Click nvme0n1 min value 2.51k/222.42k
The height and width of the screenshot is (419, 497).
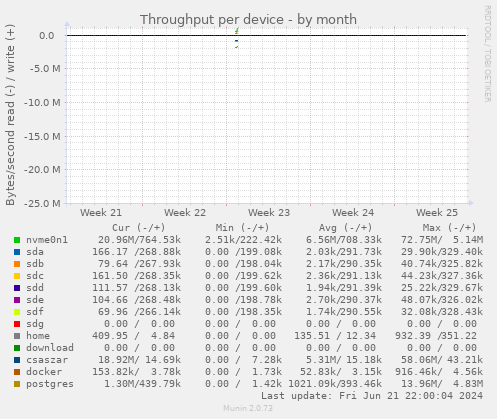(x=243, y=240)
